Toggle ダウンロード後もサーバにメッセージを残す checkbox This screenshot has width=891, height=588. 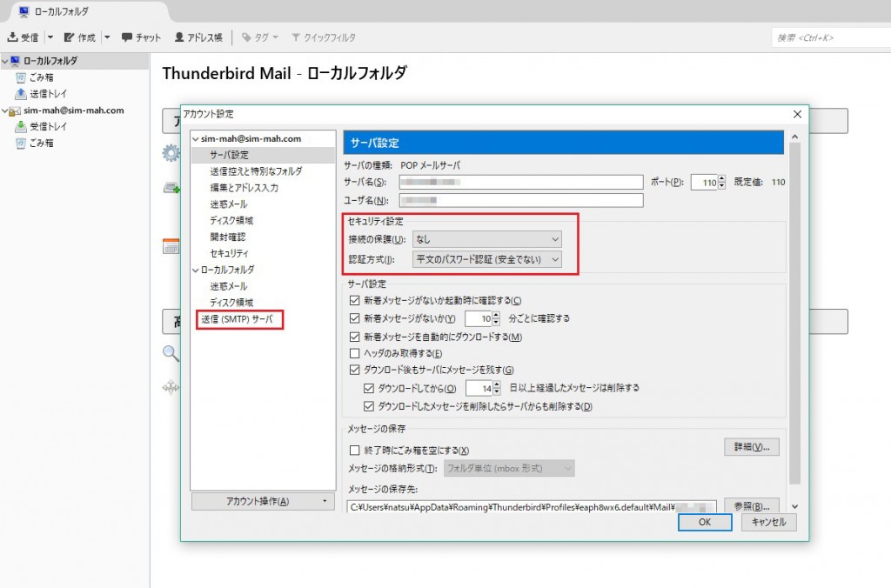click(355, 370)
